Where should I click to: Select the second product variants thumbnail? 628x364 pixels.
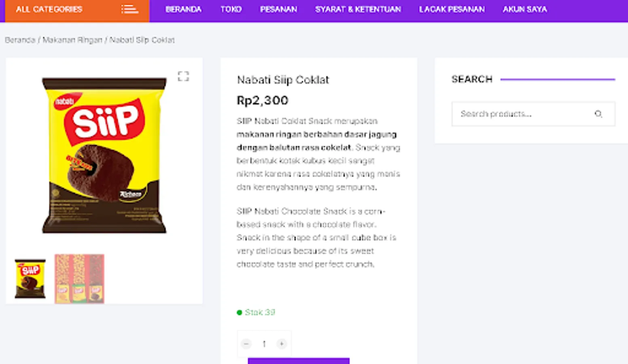(x=79, y=279)
